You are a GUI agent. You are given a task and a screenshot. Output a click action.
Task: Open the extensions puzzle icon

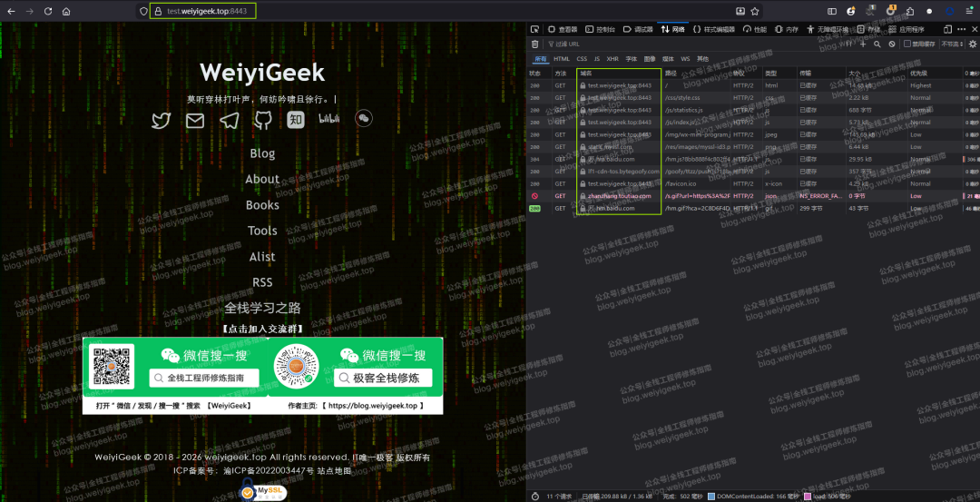[x=910, y=11]
